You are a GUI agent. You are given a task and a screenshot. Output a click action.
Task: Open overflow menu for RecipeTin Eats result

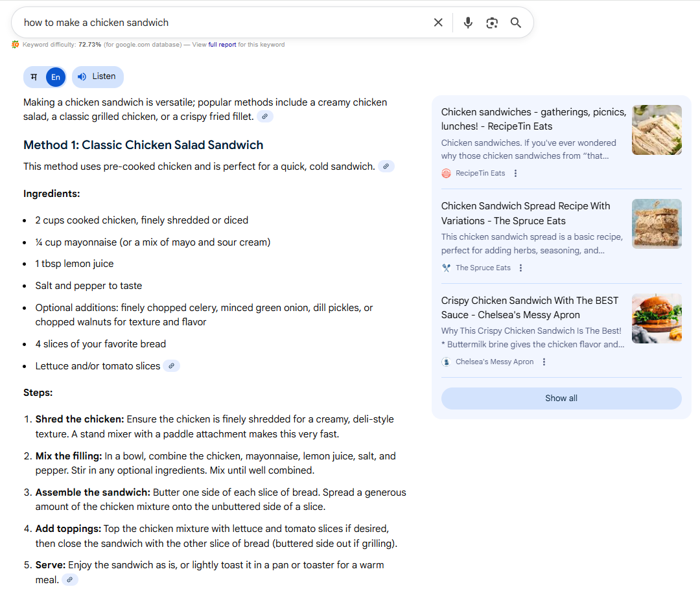[x=515, y=173]
